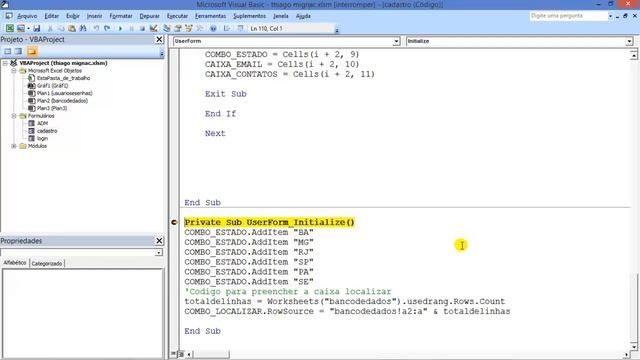The width and height of the screenshot is (640, 360).
Task: Run the macro with the play icon
Action: coord(120,29)
